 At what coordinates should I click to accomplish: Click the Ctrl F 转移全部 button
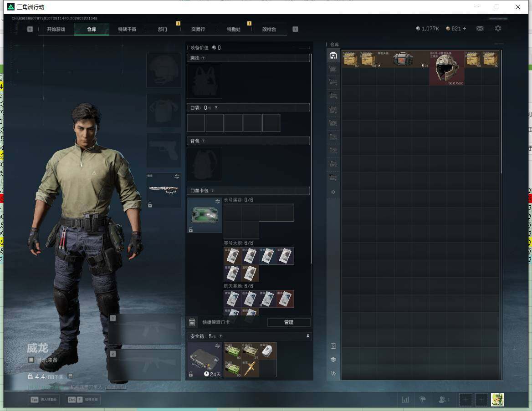(x=82, y=400)
